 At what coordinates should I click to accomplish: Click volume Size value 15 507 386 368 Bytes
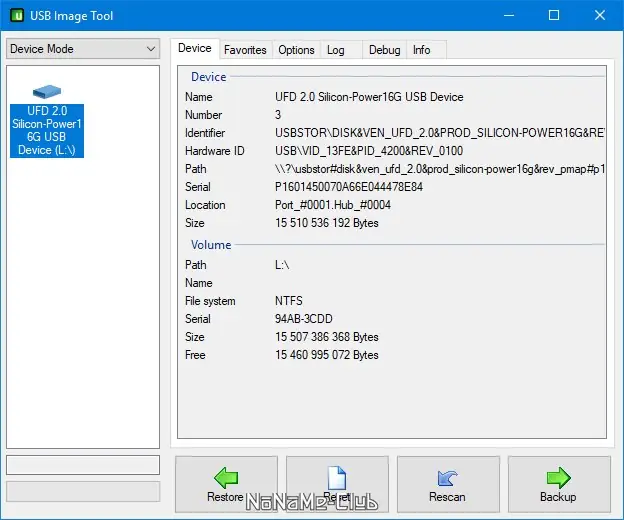click(326, 337)
